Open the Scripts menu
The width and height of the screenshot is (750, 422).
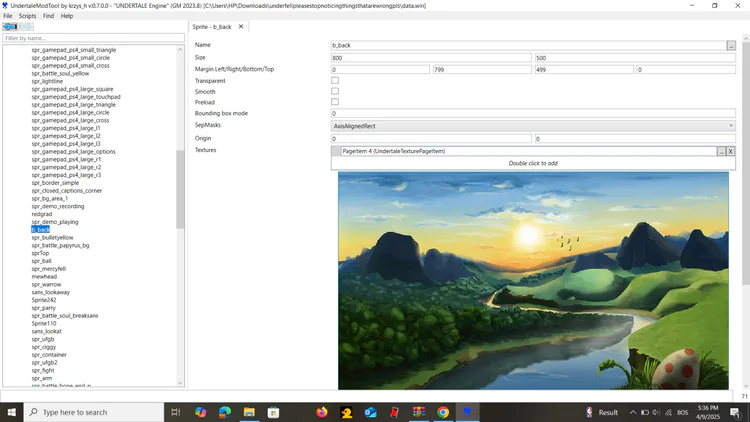click(x=27, y=16)
